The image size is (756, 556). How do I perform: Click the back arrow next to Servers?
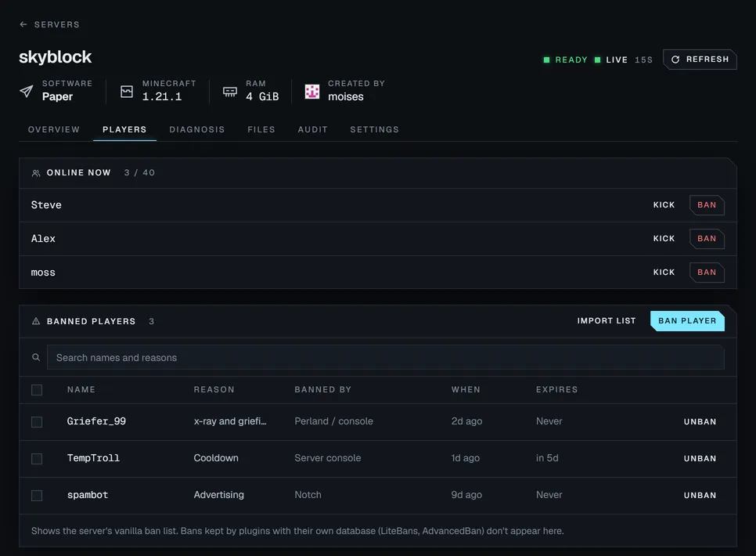click(23, 24)
